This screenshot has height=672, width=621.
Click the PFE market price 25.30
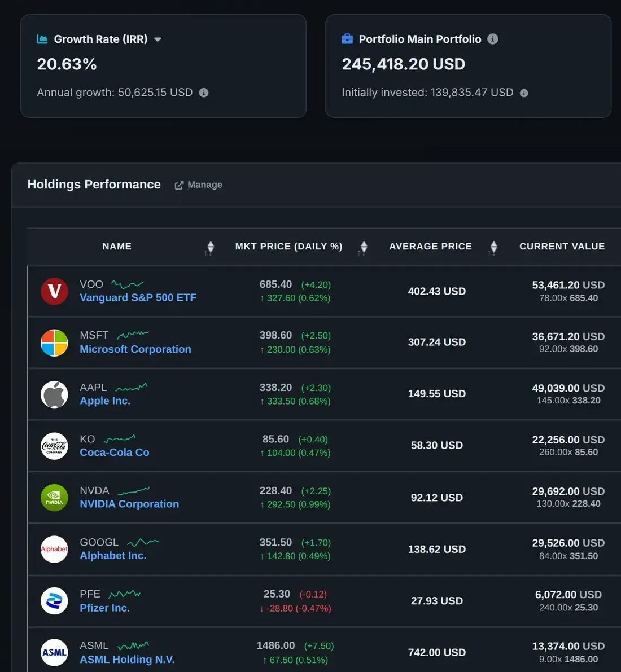click(x=277, y=594)
